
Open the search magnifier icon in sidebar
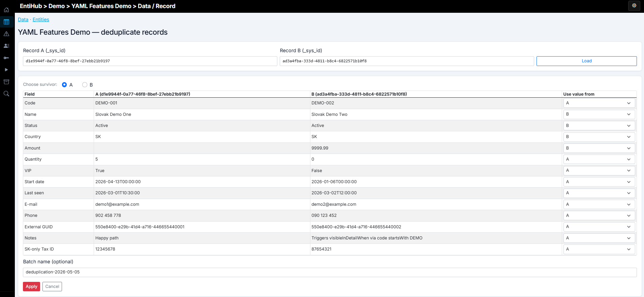(x=6, y=94)
